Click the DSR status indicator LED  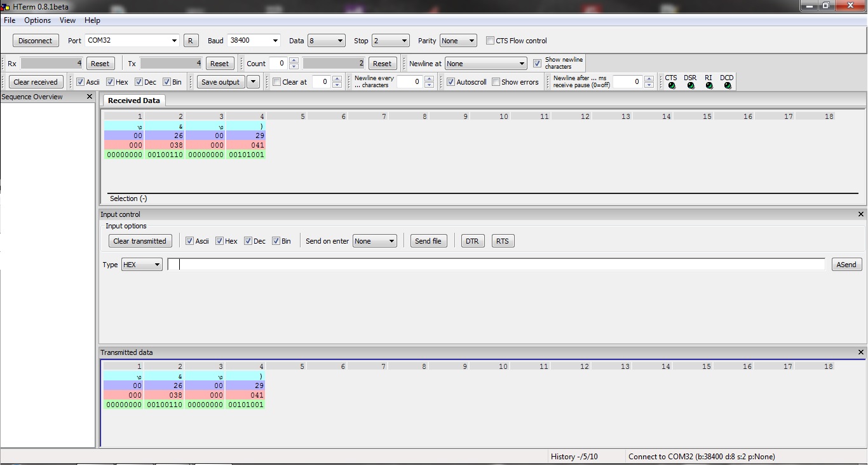click(x=691, y=86)
